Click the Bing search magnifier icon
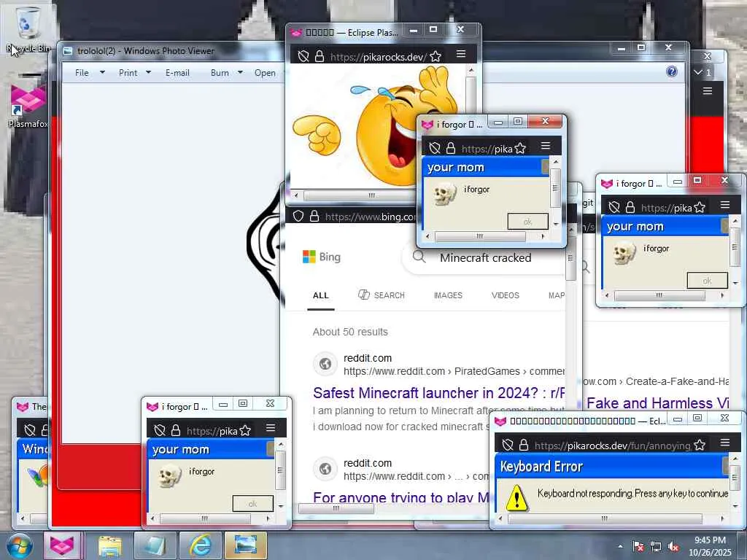 point(419,257)
